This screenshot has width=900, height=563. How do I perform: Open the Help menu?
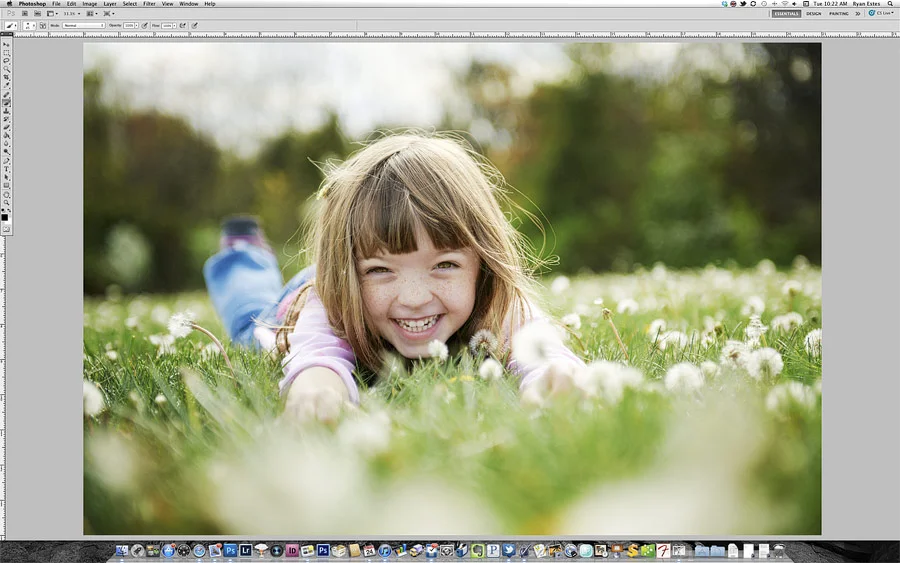[x=210, y=3]
